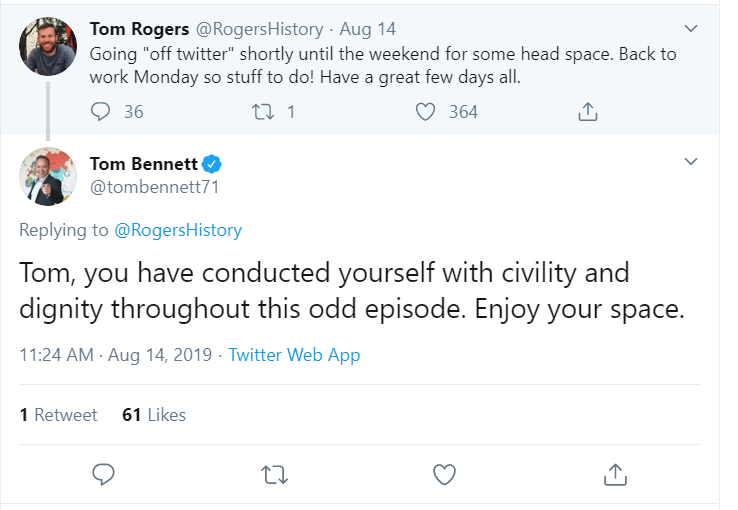Viewport: 738px width, 510px height.
Task: Share Tom Rogers' tweet
Action: pyautogui.click(x=589, y=112)
